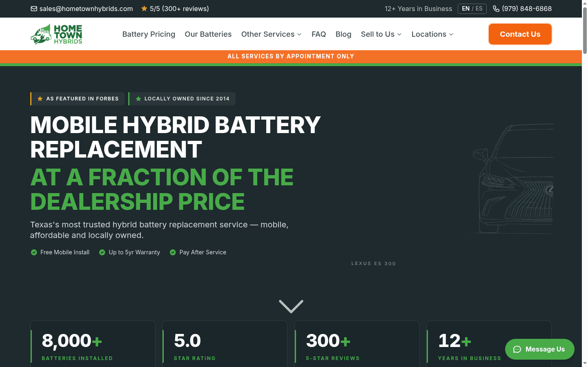Image resolution: width=588 pixels, height=367 pixels.
Task: Click the checkmark icon next to Up to 5yr Warranty
Action: pyautogui.click(x=102, y=252)
